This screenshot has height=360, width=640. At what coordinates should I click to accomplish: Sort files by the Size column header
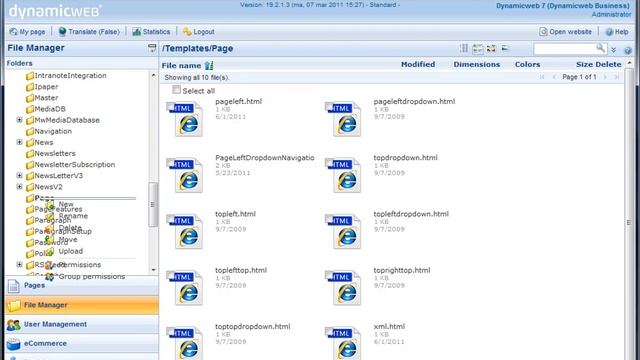pos(584,64)
